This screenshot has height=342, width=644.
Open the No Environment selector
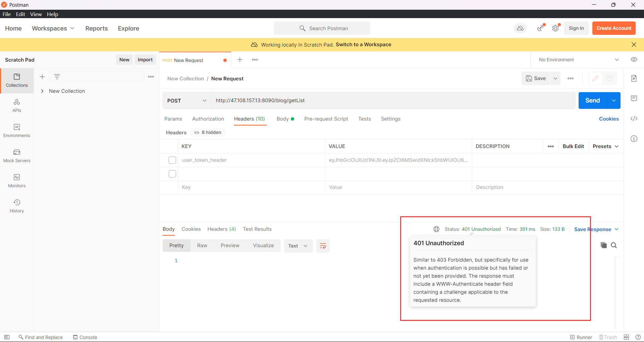click(578, 60)
